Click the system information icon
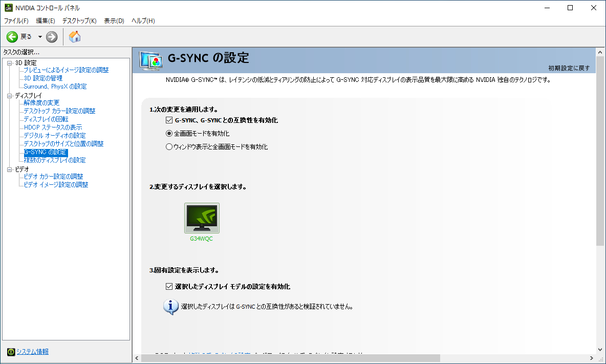Viewport: 606px width, 364px height. coord(11,352)
